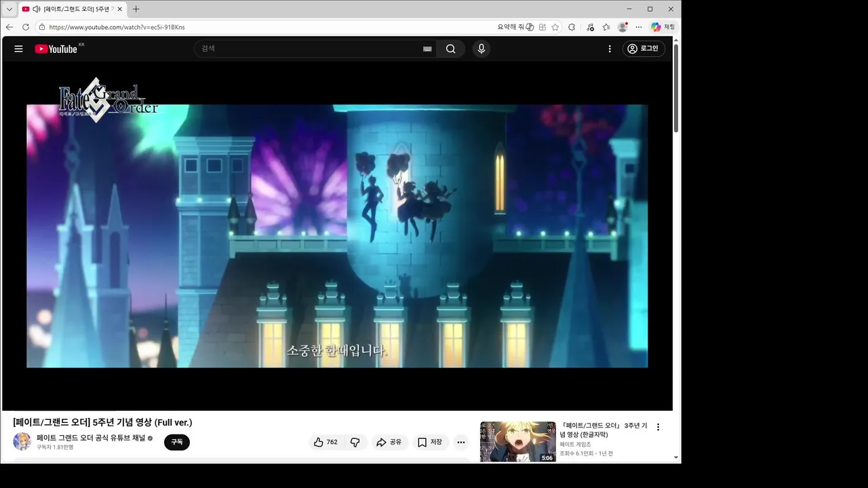
Task: Mute the tab via speaker icon
Action: [36, 9]
